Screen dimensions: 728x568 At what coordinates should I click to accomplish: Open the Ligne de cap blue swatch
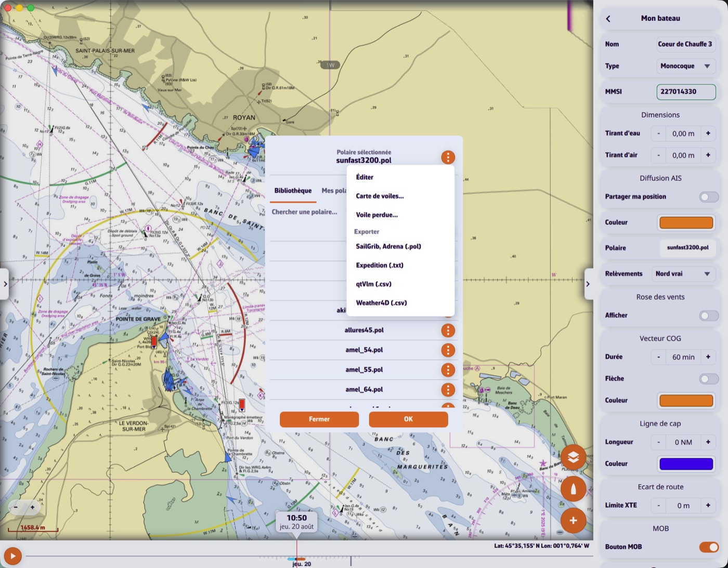point(686,464)
